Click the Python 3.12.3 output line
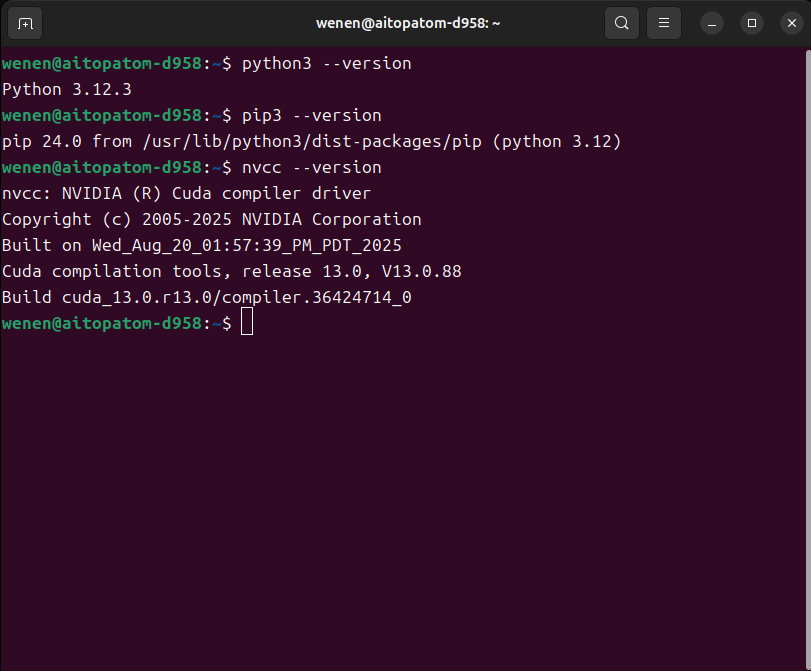This screenshot has width=811, height=671. coord(66,89)
